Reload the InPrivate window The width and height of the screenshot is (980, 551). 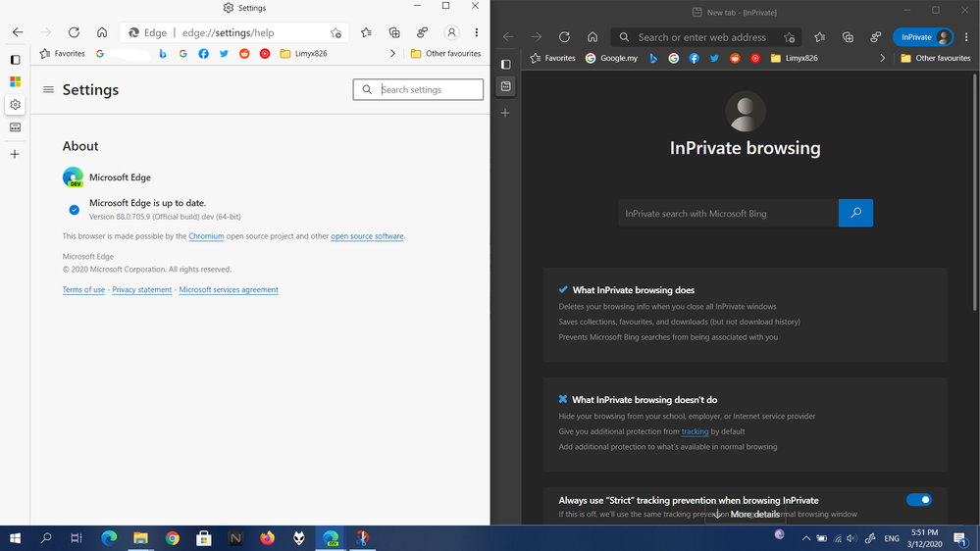(564, 37)
